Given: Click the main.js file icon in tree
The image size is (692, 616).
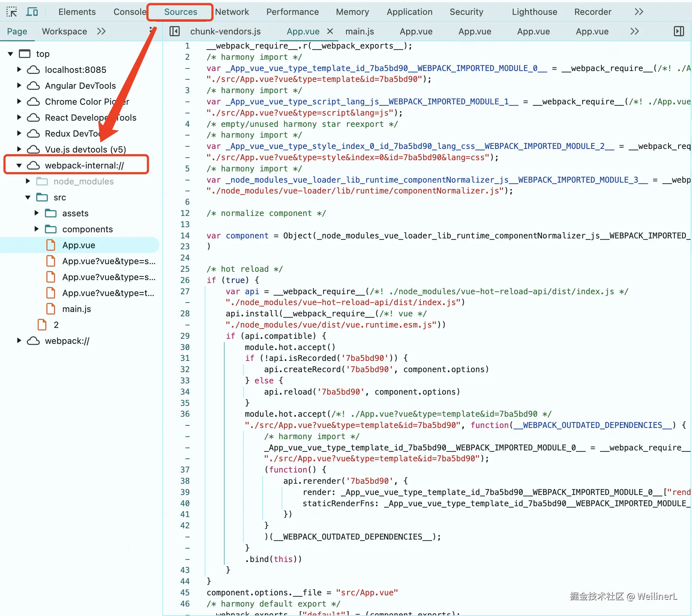Looking at the screenshot, I should click(x=51, y=309).
